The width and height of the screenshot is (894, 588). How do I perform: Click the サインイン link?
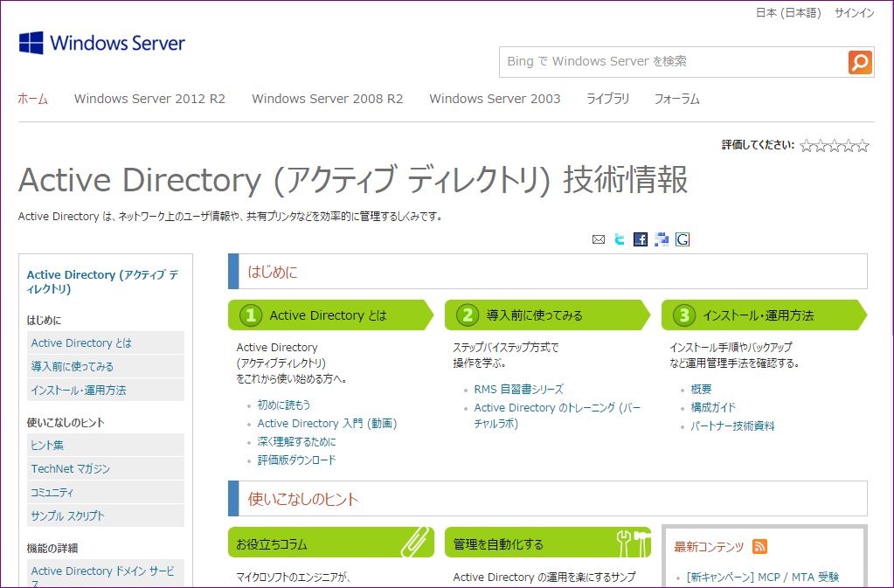854,13
